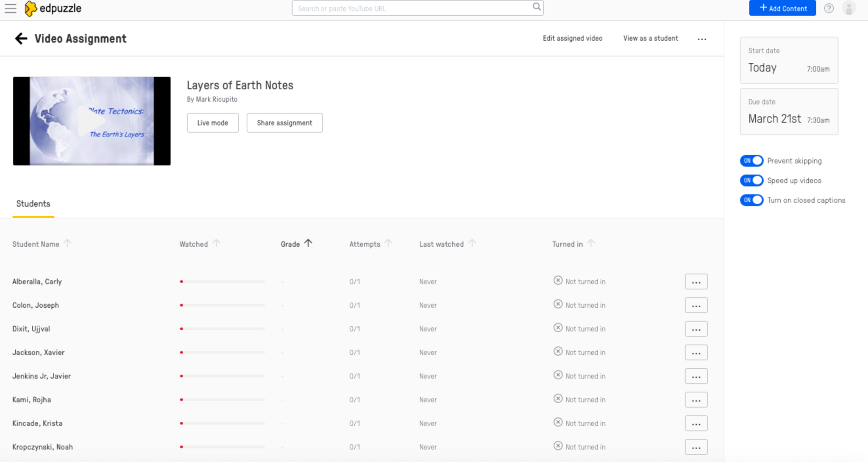
Task: Open the help question mark icon
Action: pyautogui.click(x=829, y=8)
